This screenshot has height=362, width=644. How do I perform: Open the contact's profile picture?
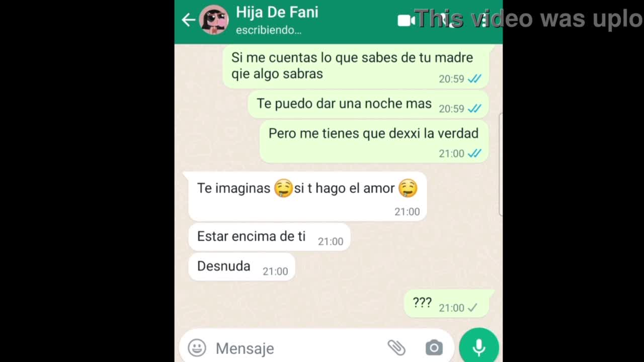pos(214,20)
